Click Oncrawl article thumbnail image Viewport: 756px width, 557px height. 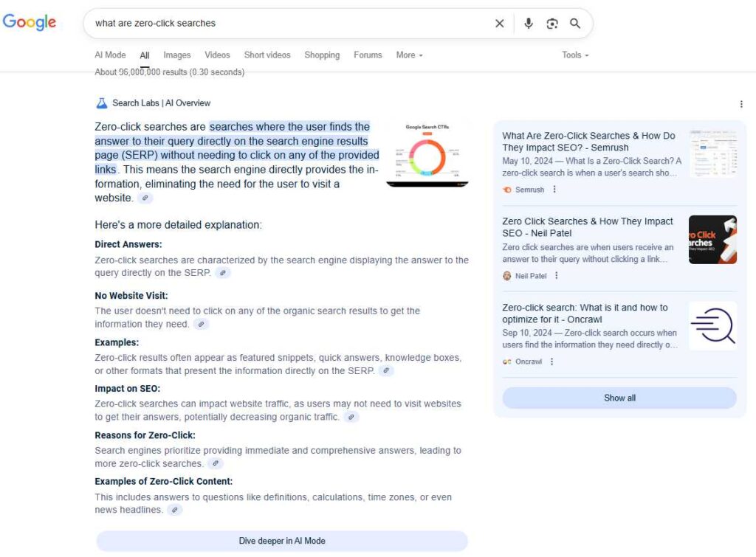(x=712, y=325)
